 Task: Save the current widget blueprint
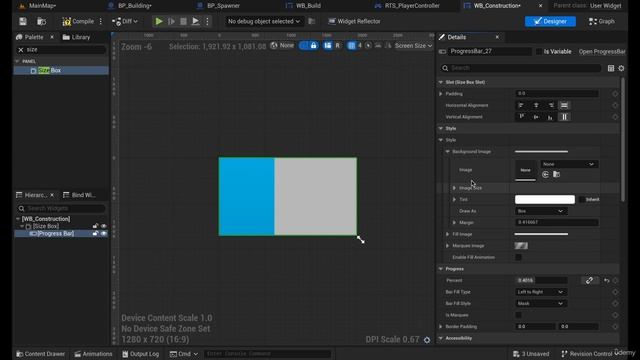click(23, 21)
